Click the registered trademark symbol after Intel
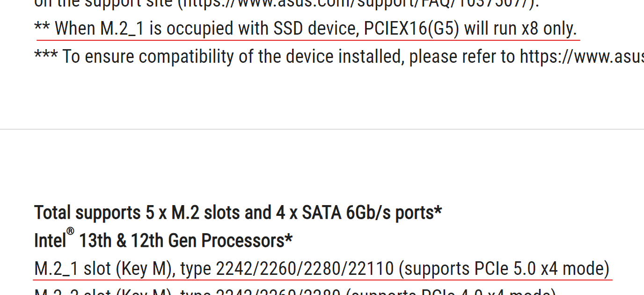This screenshot has width=644, height=295. (x=70, y=232)
